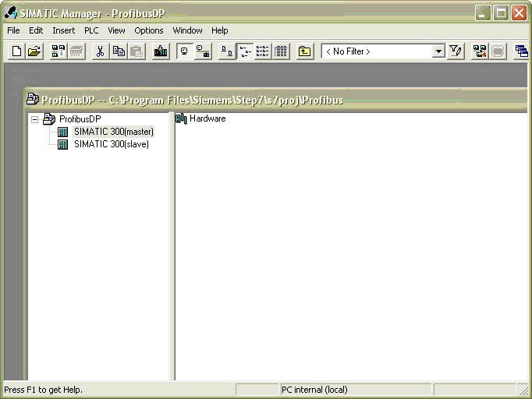The image size is (532, 399).
Task: Click the Copy toolbar icon
Action: (119, 51)
